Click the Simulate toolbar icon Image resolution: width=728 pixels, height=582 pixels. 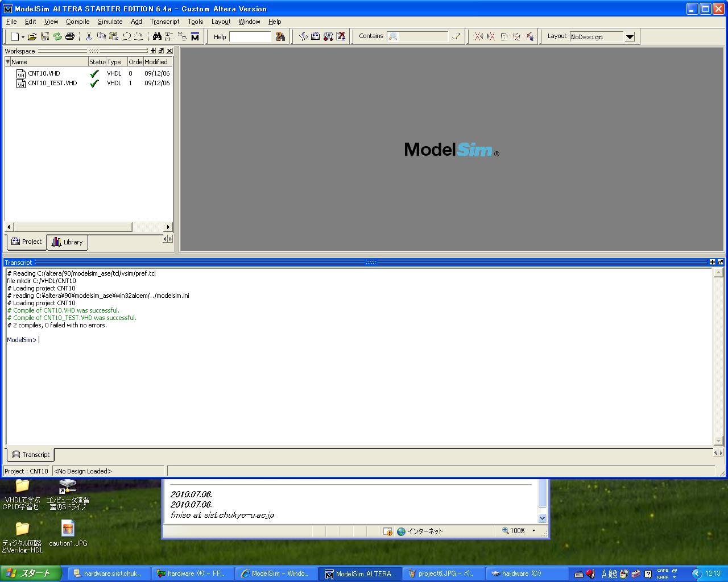point(328,36)
